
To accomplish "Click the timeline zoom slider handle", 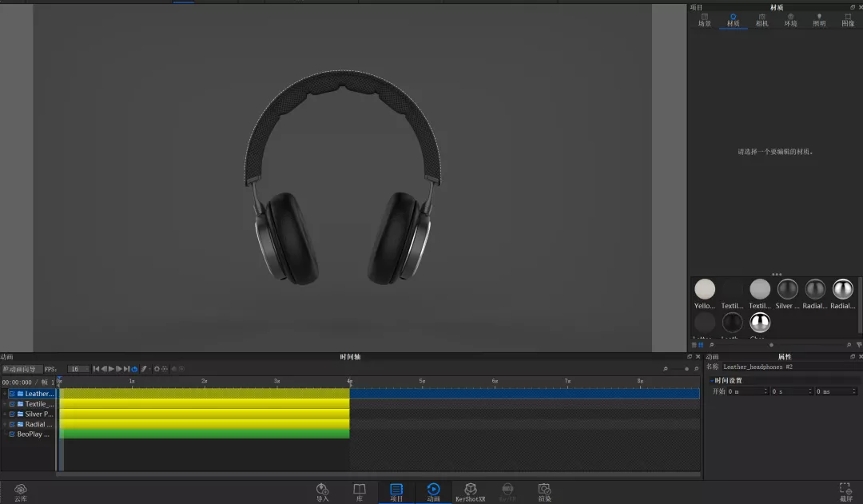I will (686, 369).
